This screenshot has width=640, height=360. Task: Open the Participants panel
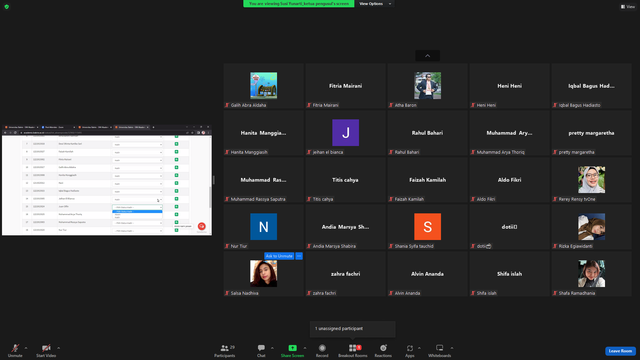(x=225, y=350)
